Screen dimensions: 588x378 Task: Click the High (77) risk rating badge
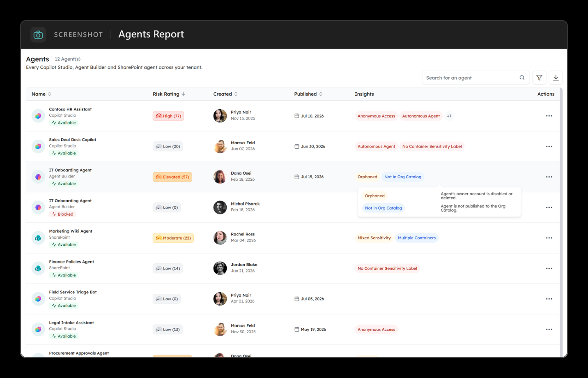pyautogui.click(x=168, y=116)
